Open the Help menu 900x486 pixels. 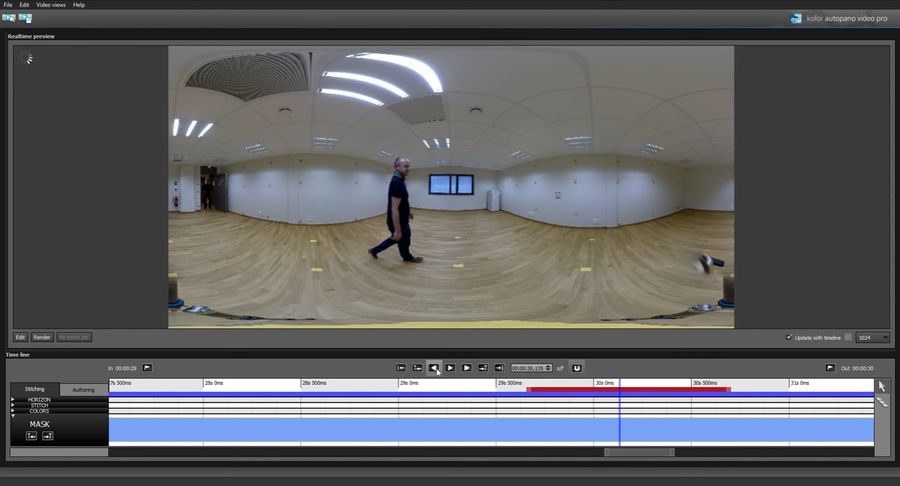click(79, 5)
